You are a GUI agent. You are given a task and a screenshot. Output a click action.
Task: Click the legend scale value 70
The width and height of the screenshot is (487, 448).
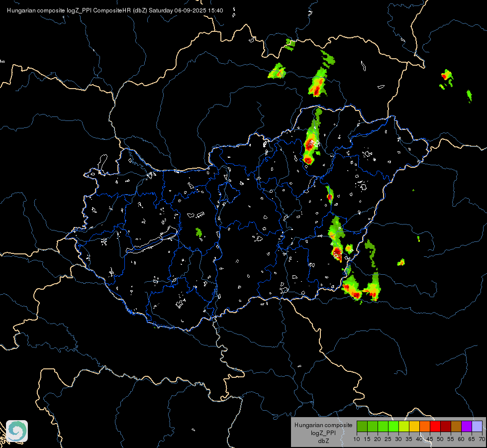tap(482, 439)
